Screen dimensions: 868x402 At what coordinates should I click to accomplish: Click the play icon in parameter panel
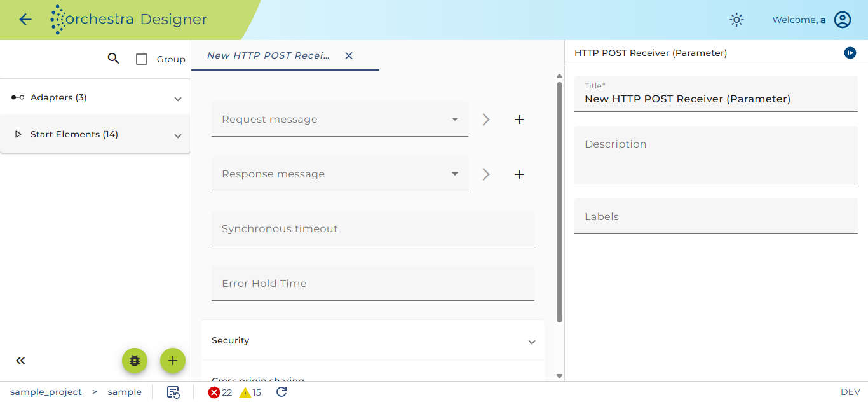pyautogui.click(x=850, y=53)
